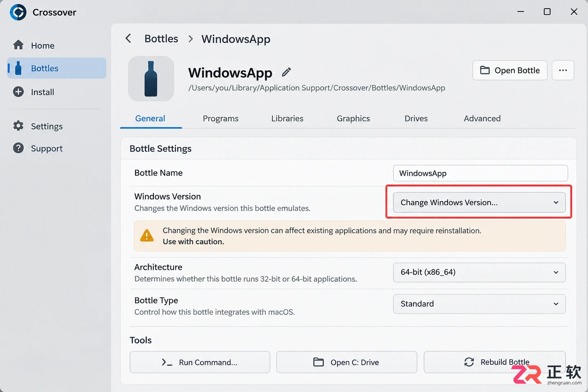The image size is (588, 392).
Task: Click the Bottle Name input field
Action: point(480,173)
